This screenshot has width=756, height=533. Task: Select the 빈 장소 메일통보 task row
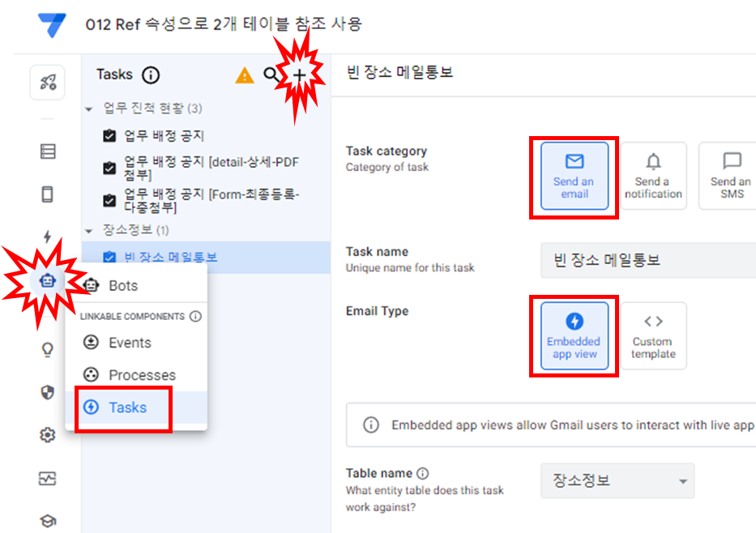(207, 258)
